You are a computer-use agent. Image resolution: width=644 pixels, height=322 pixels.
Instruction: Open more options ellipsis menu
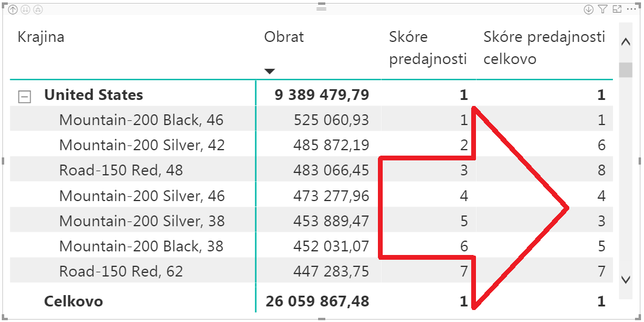(x=631, y=10)
